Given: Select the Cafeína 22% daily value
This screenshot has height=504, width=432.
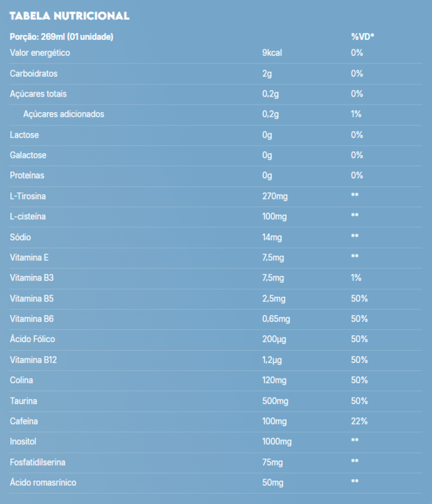Looking at the screenshot, I should tap(359, 422).
